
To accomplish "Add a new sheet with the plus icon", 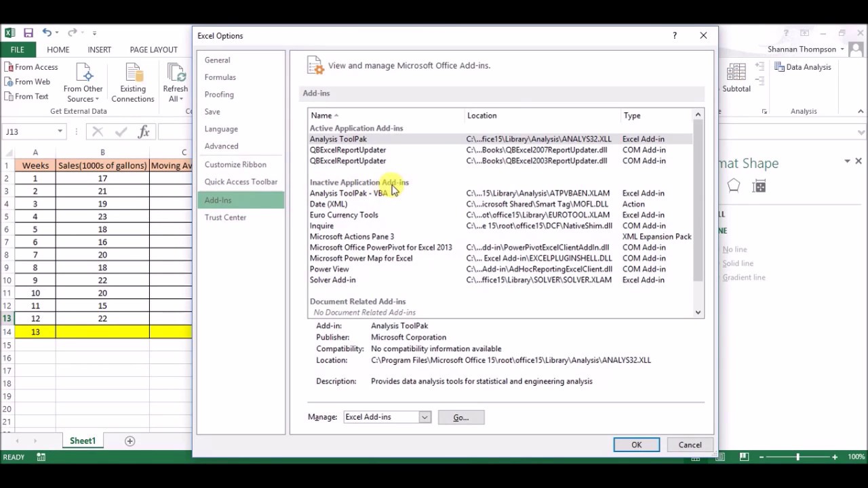I will coord(130,441).
